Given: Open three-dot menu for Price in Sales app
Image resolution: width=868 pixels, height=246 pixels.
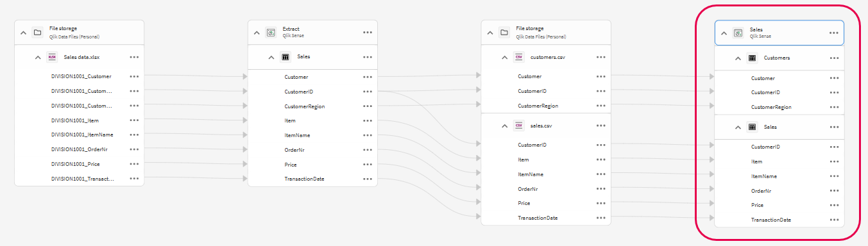Looking at the screenshot, I should pyautogui.click(x=834, y=205).
